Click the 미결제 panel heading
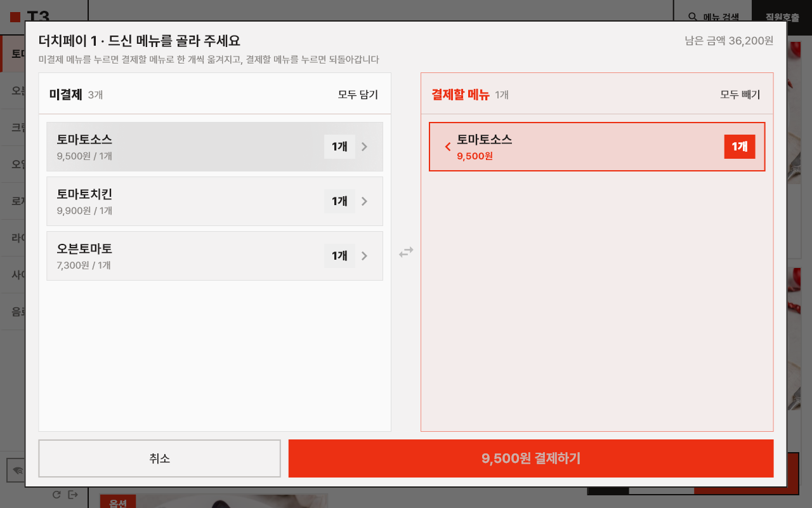The width and height of the screenshot is (812, 508). pyautogui.click(x=66, y=95)
